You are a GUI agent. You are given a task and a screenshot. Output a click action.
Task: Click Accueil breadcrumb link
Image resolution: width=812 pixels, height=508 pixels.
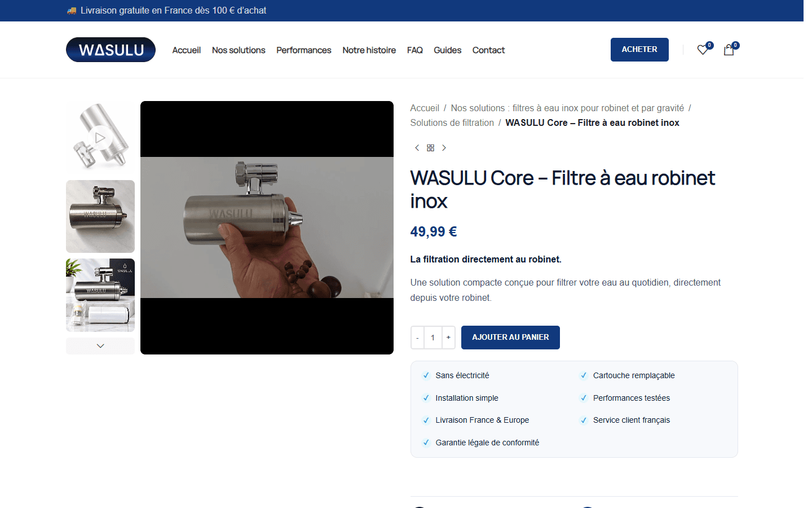click(x=425, y=108)
